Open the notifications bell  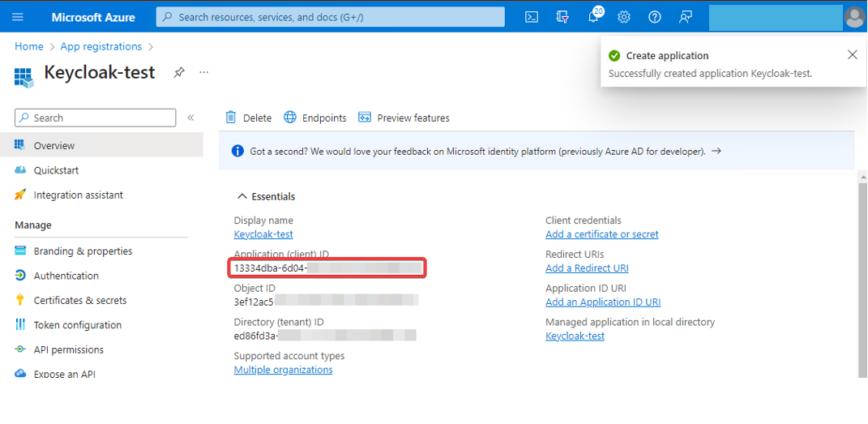tap(595, 16)
